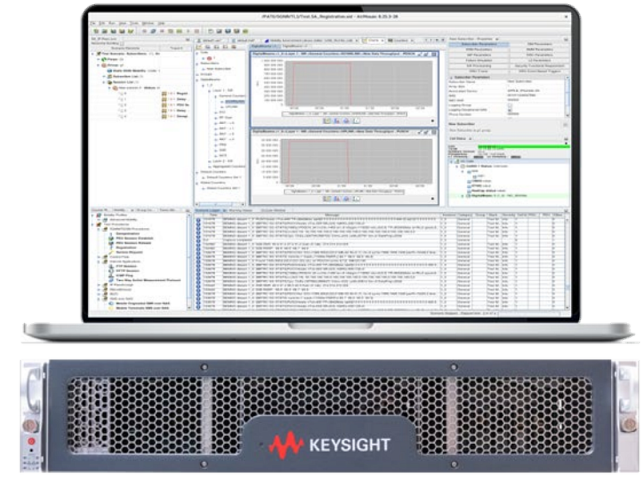The height and width of the screenshot is (480, 643).
Task: Select Deregistration in test procedures
Action: coord(128,234)
